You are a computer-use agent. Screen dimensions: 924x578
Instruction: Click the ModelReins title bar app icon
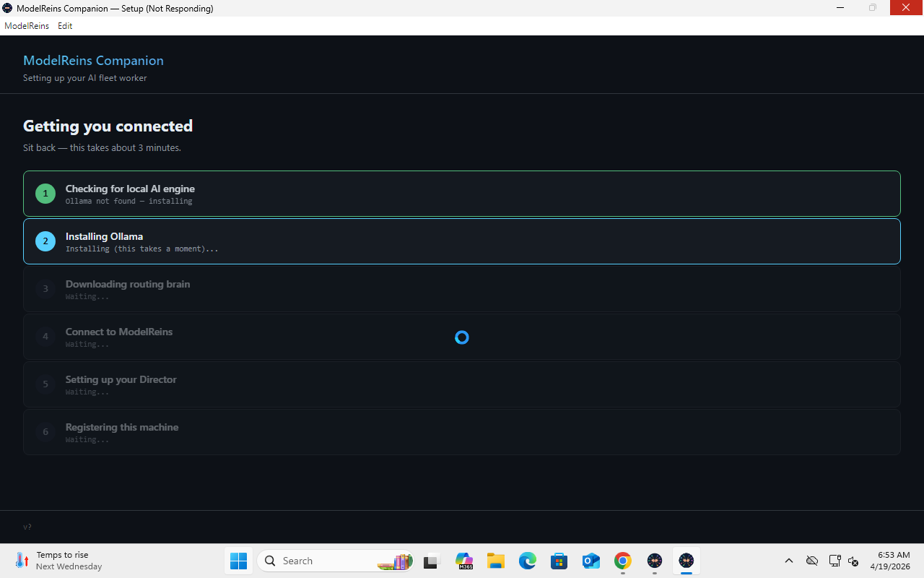8,8
